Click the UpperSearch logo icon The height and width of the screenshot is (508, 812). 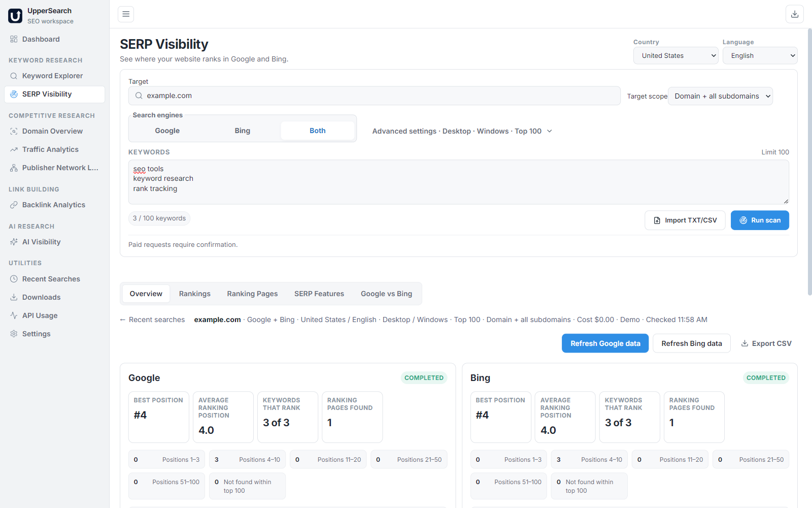pos(15,16)
